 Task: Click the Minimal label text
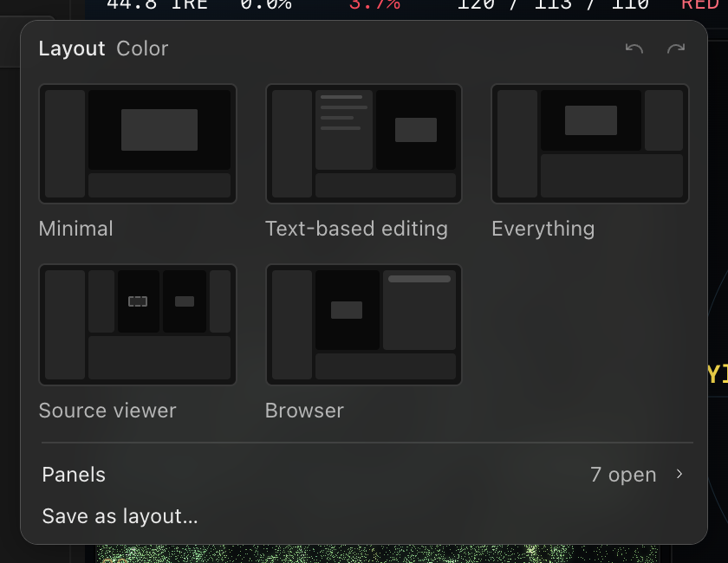point(75,229)
